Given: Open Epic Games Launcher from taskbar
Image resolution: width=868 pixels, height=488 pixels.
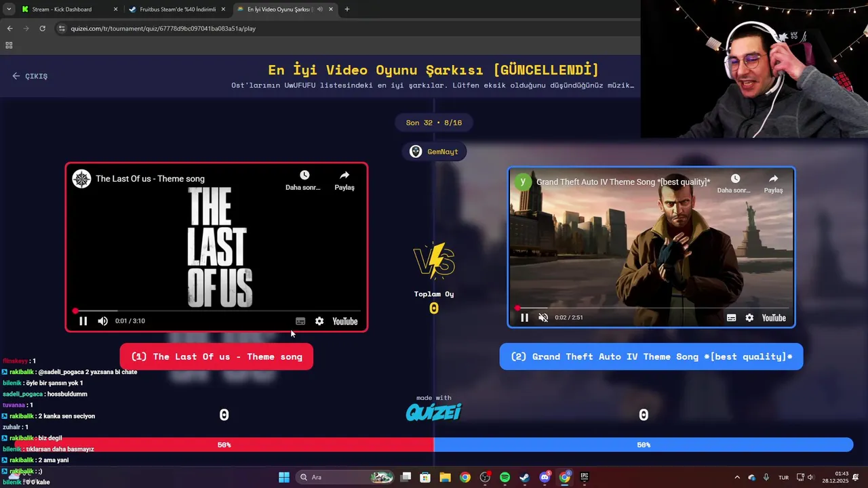Looking at the screenshot, I should 584,477.
